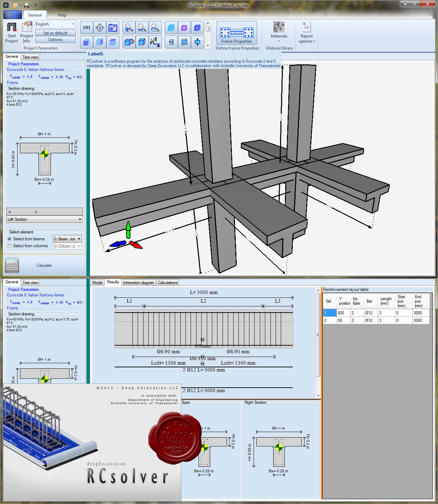Screen dimensions: 438x504
Task: Open the Calculations tab
Action: coord(168,283)
